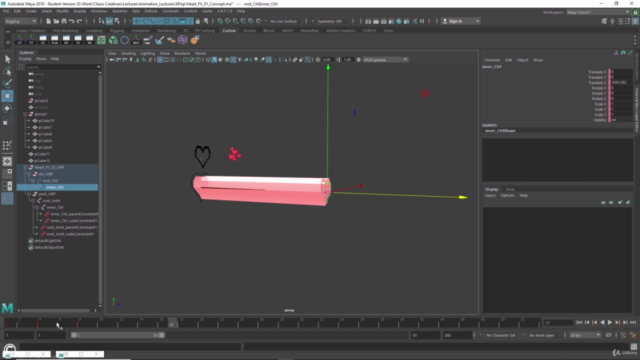Go to end of playback range
640x360 pixels.
633,322
